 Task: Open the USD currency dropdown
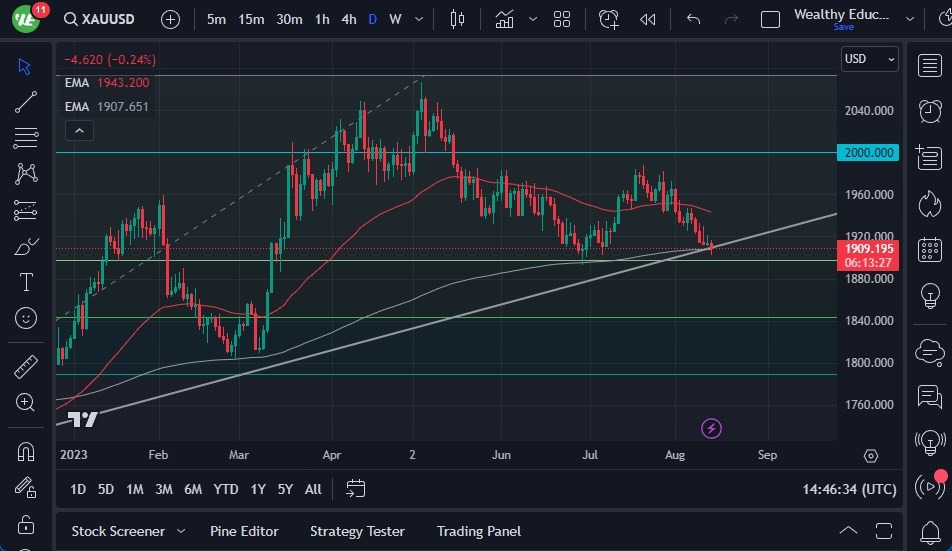click(869, 60)
